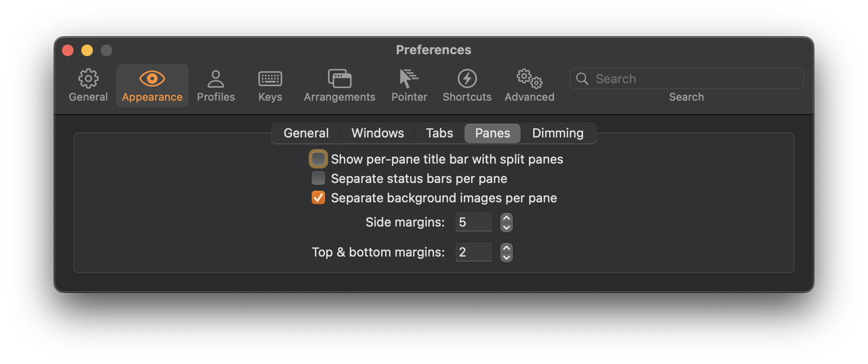Enable separate status bars per pane

point(318,178)
